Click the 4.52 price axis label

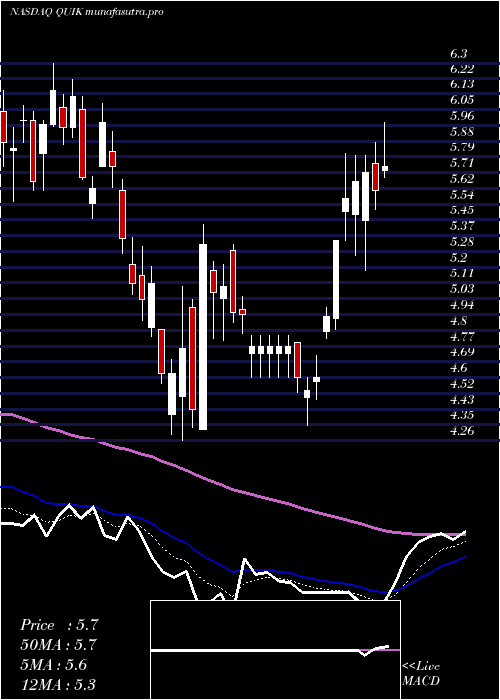(x=462, y=383)
